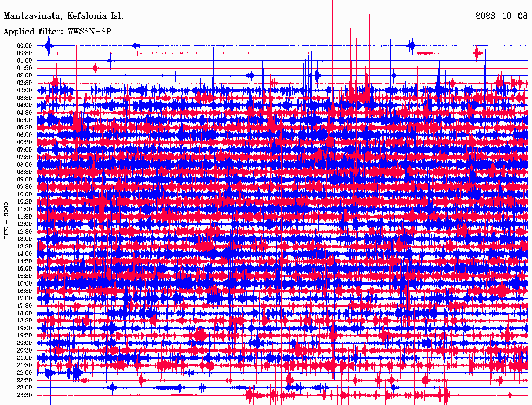532x405 pixels.
Task: Select the 06:00 time label
Action: pos(24,135)
